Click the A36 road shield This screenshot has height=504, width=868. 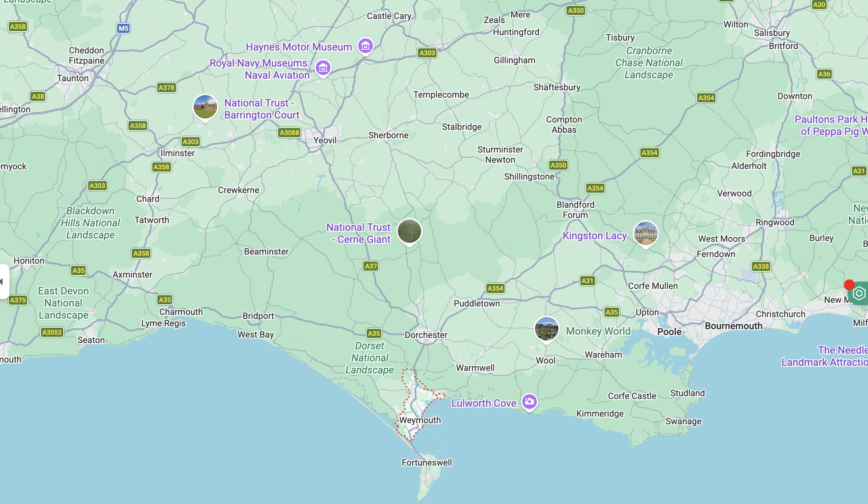tap(824, 74)
